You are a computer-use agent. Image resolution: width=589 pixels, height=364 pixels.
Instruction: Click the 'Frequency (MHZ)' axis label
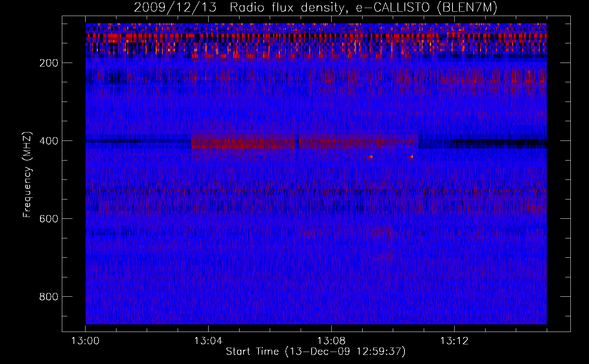[x=27, y=174]
